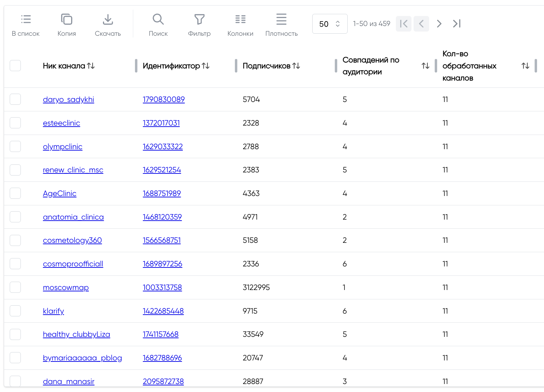Click identifier link 1682788696

pos(162,358)
